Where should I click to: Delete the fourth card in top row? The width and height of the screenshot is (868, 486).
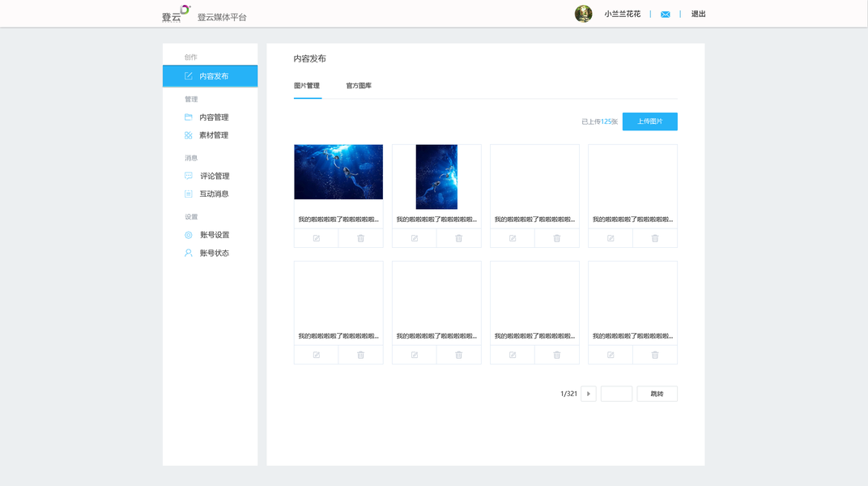click(655, 238)
